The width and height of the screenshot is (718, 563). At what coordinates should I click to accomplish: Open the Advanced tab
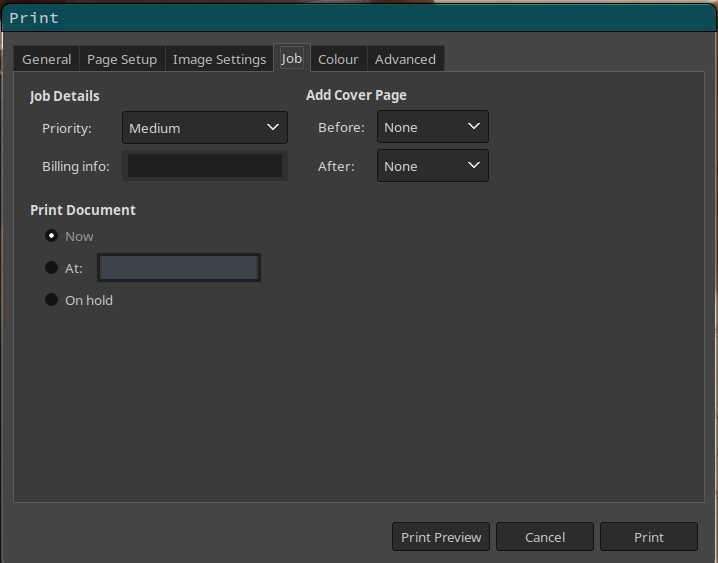tap(405, 59)
